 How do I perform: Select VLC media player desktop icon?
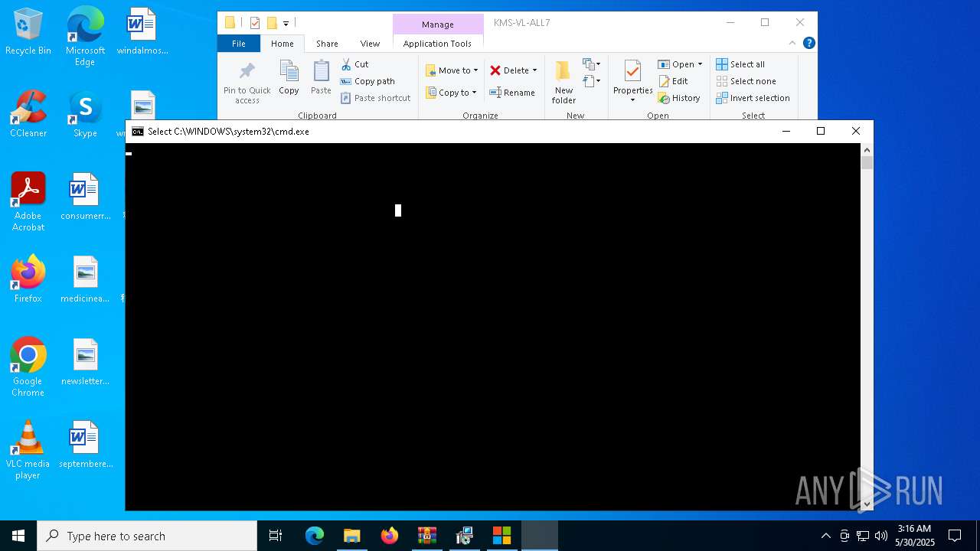[28, 450]
